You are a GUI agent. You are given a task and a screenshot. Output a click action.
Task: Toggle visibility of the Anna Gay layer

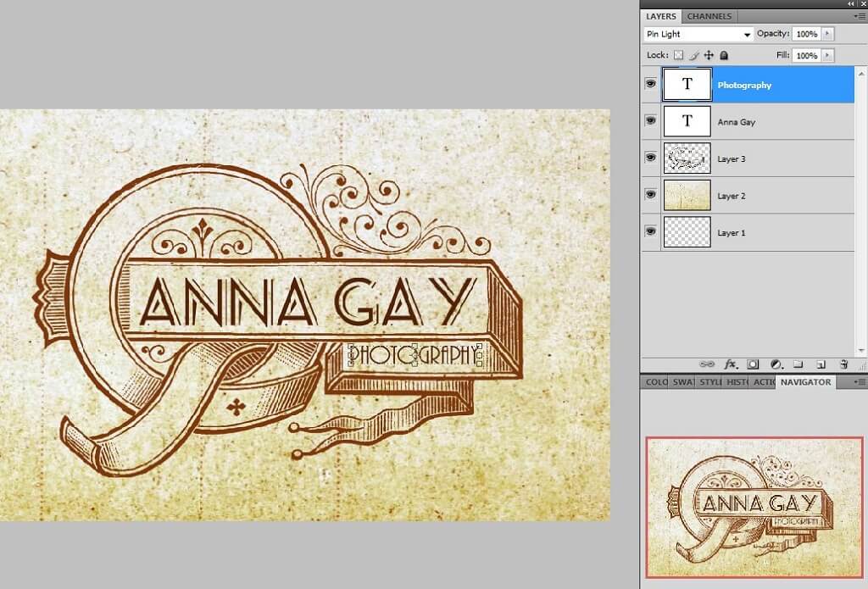click(651, 121)
